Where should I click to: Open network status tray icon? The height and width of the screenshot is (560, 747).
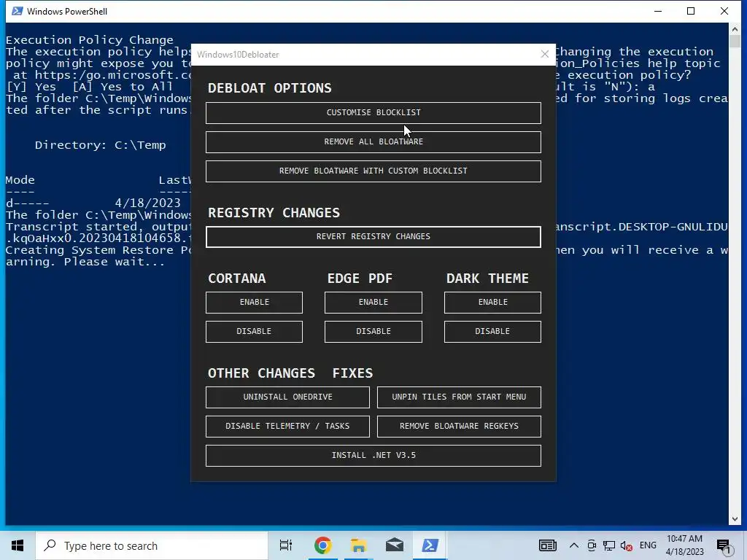click(x=609, y=545)
